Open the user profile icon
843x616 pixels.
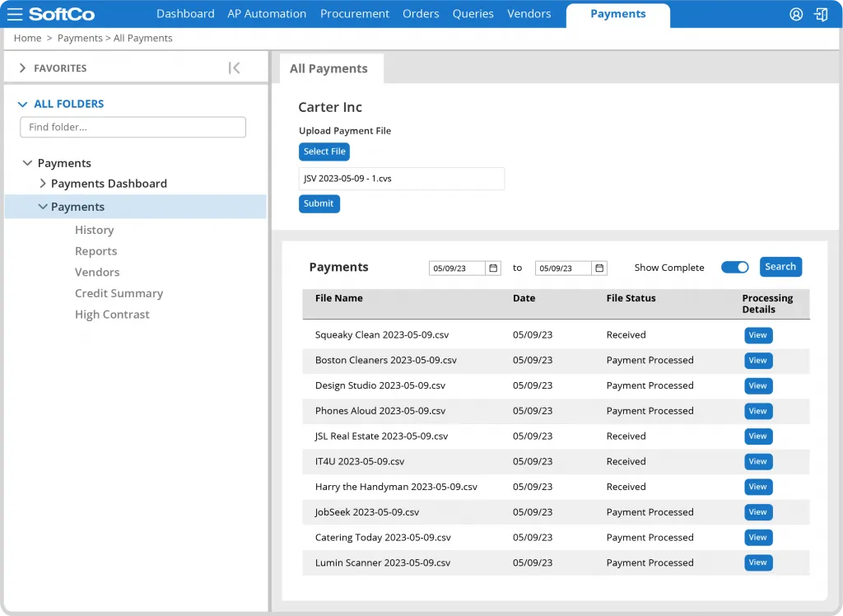point(796,14)
